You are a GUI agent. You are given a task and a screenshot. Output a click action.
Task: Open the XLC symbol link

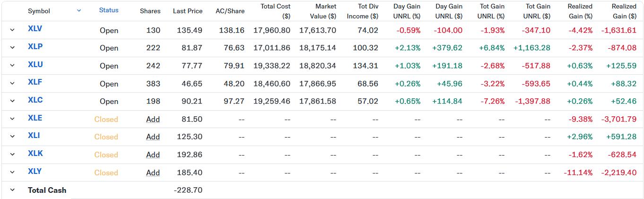pyautogui.click(x=35, y=100)
